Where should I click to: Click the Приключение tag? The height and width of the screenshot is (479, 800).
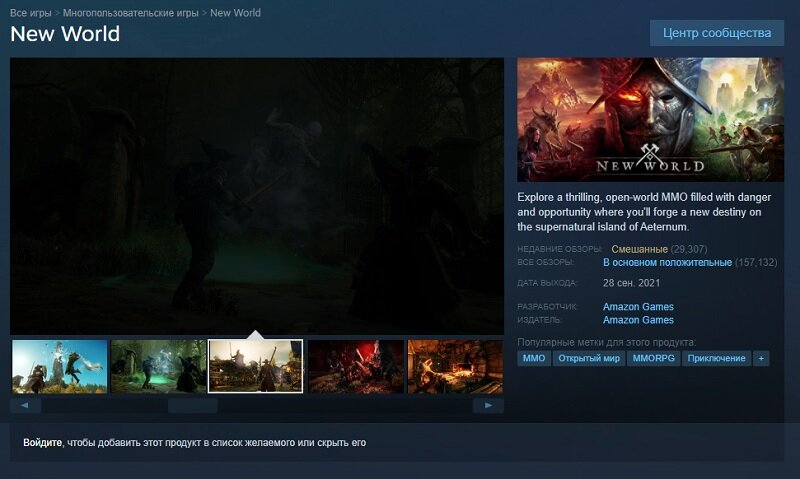click(716, 358)
